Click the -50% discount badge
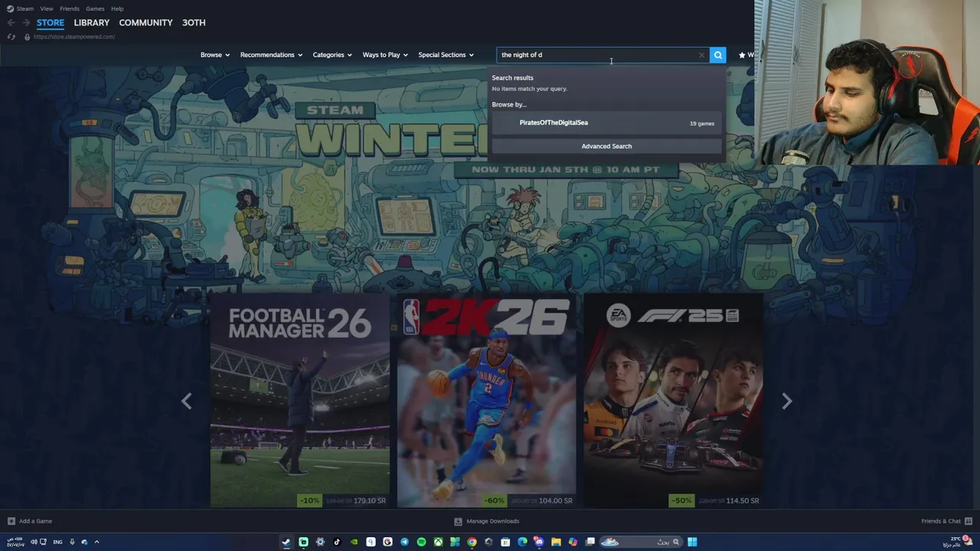This screenshot has height=551, width=980. click(x=681, y=500)
